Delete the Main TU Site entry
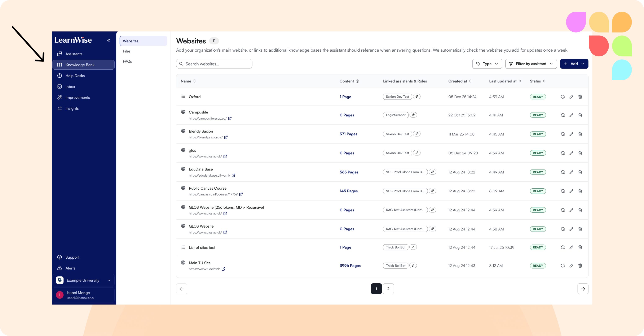 point(580,266)
